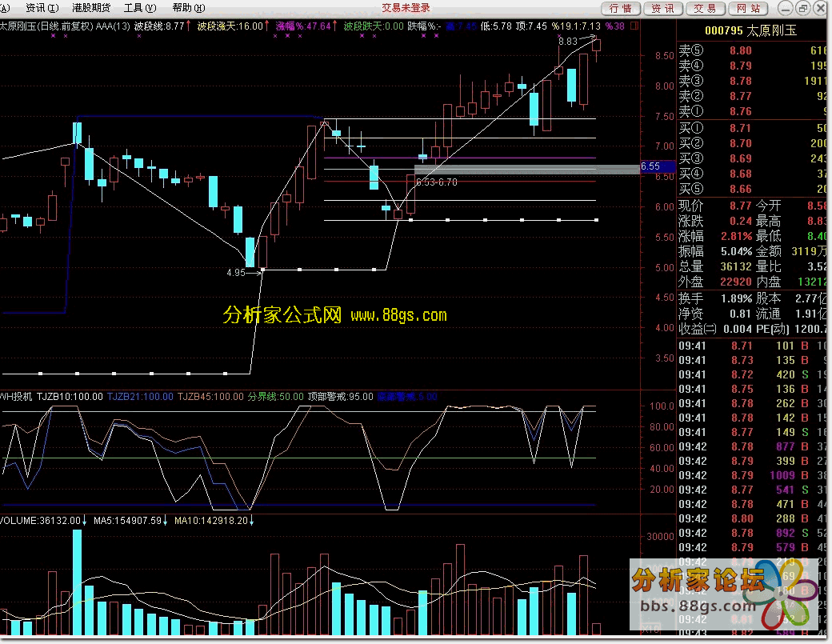Click 外盘 value 22920
The height and width of the screenshot is (644, 832).
pyautogui.click(x=736, y=282)
